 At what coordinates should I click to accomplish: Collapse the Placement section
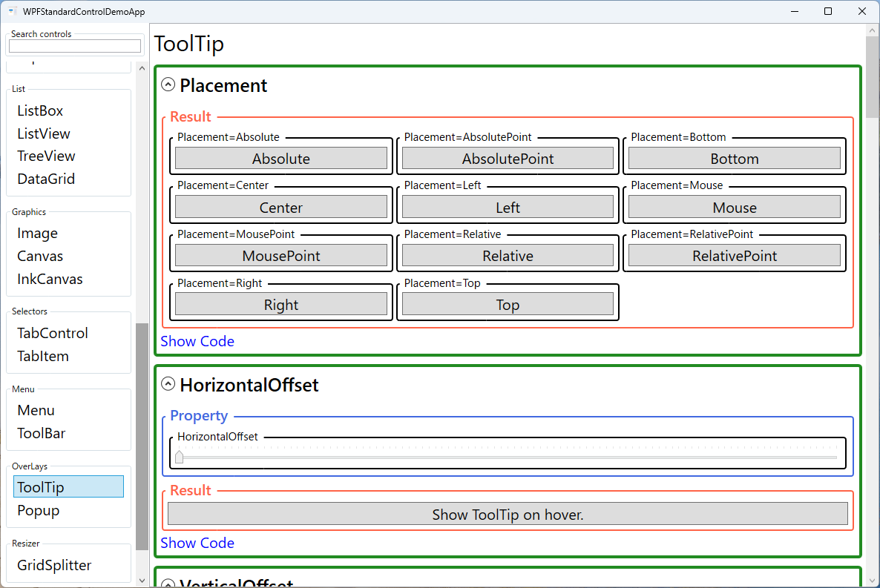coord(168,85)
